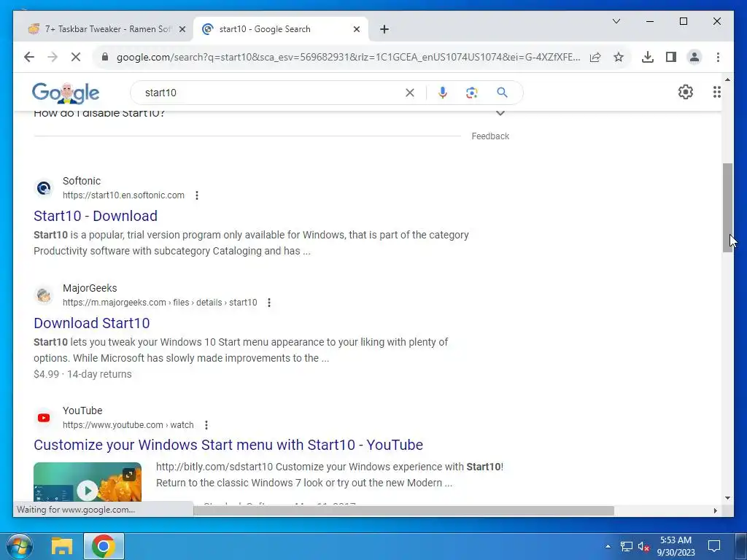
Task: Click the horizontal scrollbar right arrow
Action: (x=715, y=510)
